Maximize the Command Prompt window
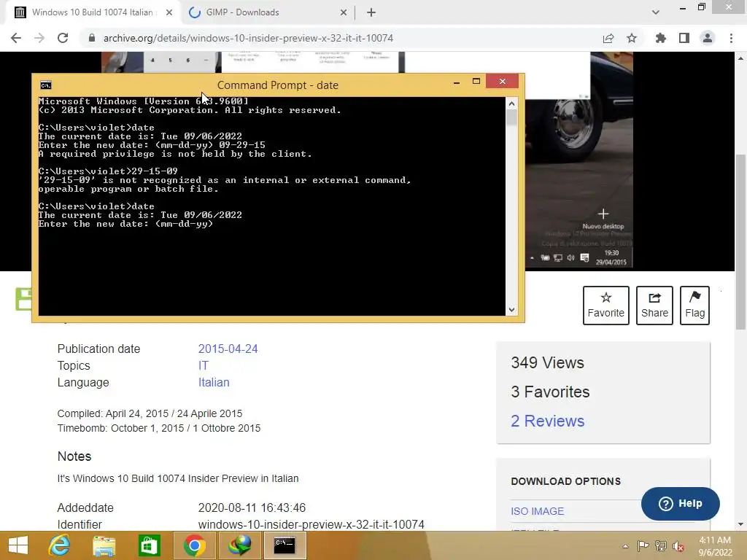The image size is (747, 560). pyautogui.click(x=476, y=82)
